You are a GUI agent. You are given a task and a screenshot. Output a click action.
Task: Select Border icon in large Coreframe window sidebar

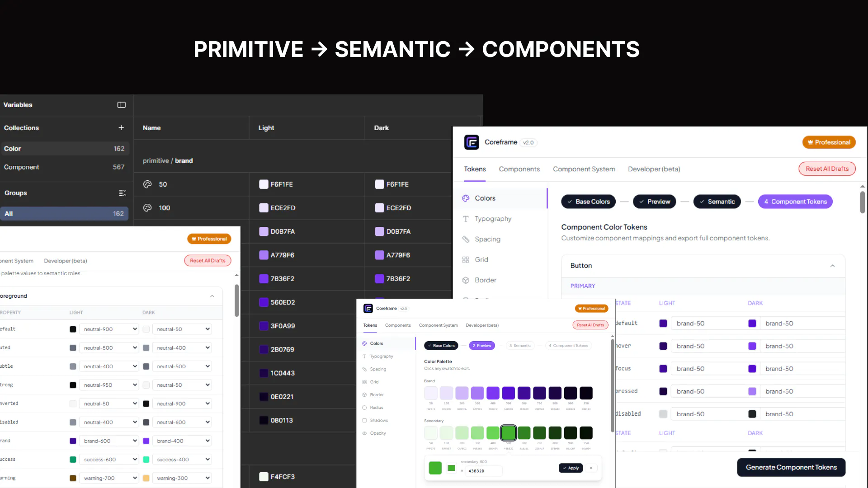click(466, 280)
